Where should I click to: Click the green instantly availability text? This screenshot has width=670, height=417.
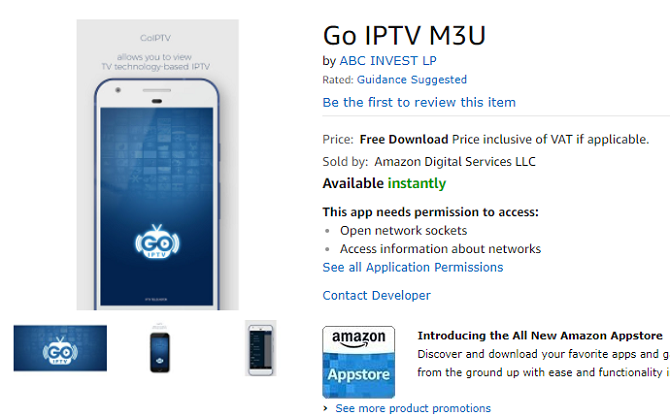click(x=416, y=183)
